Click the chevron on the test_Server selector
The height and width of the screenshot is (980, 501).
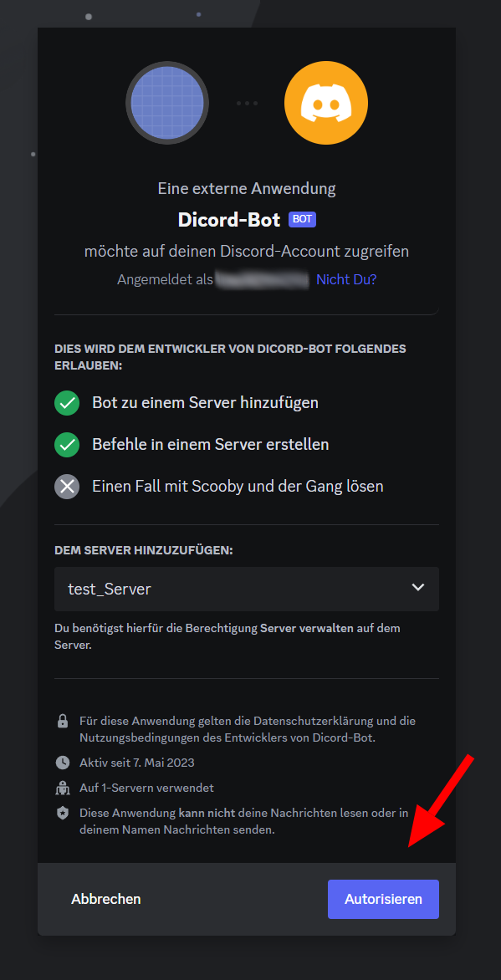click(x=417, y=588)
